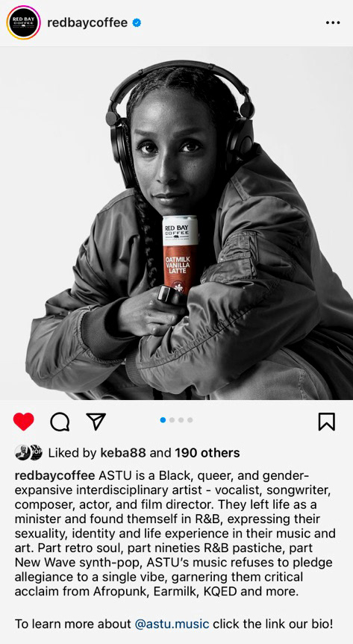Tap the ASTU portrait photo
The image size is (353, 644).
[x=176, y=223]
